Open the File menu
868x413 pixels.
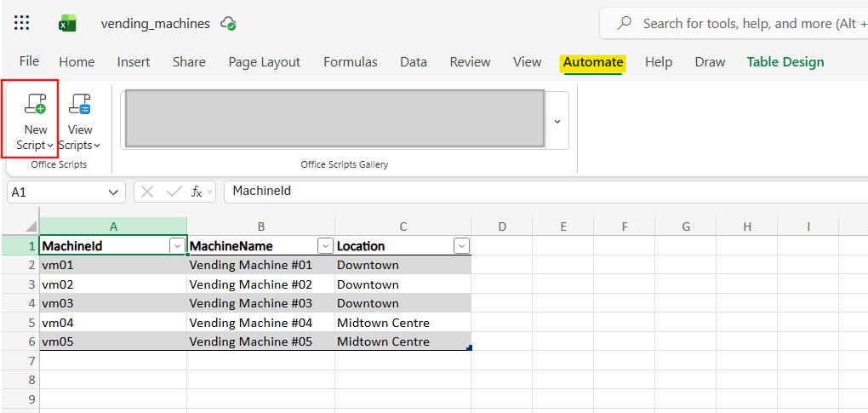point(29,61)
